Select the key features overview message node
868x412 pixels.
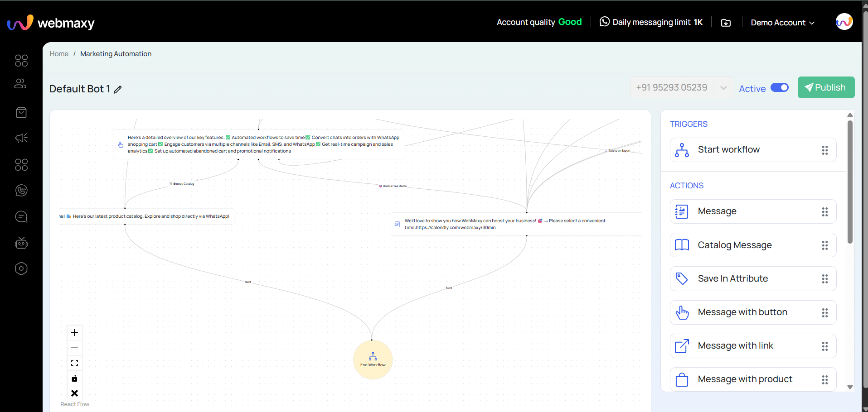point(258,144)
